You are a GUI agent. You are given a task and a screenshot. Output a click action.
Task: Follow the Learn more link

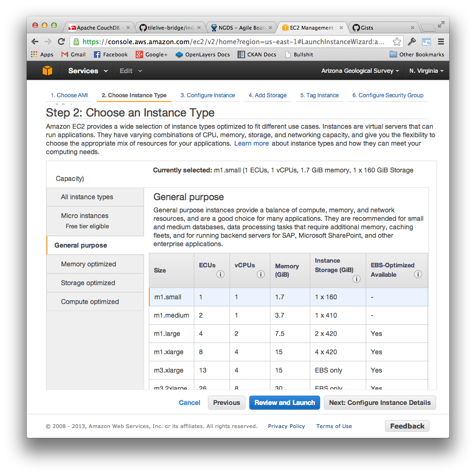pos(252,143)
